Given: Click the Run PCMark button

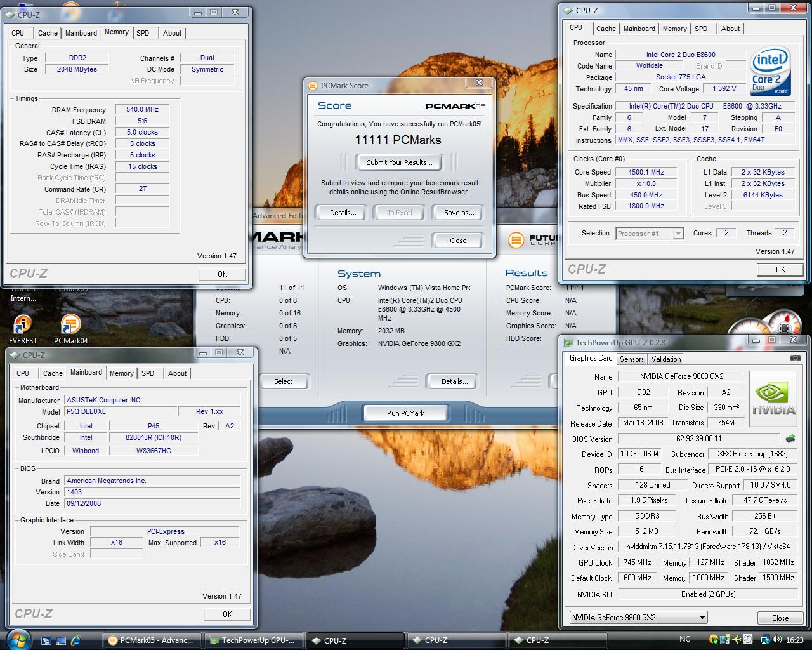Looking at the screenshot, I should [405, 413].
